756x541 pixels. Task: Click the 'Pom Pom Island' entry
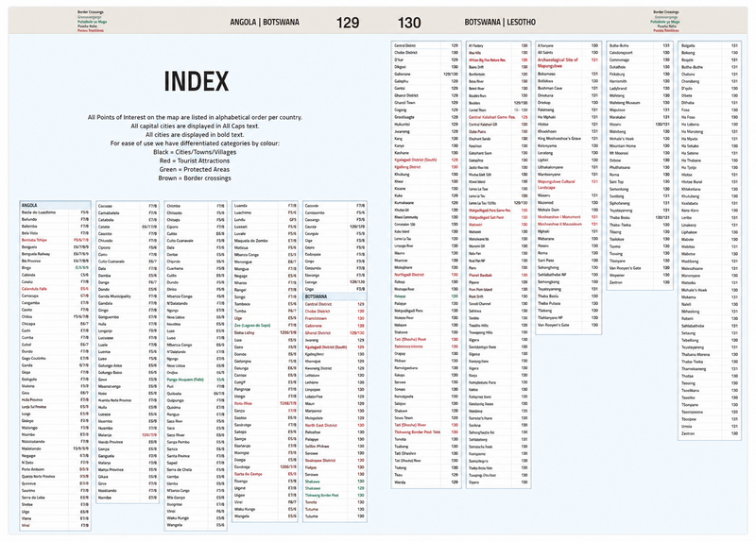point(480,290)
